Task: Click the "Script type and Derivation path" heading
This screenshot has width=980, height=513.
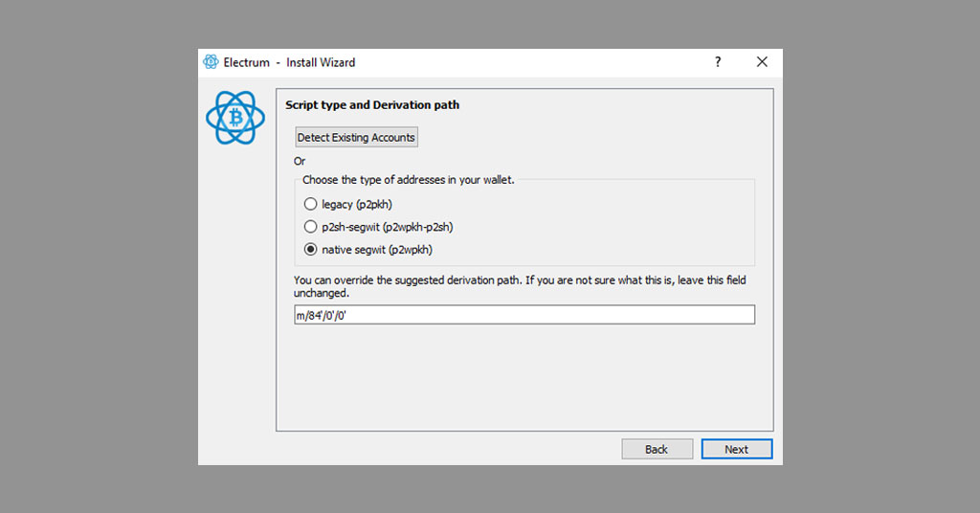Action: pyautogui.click(x=372, y=105)
